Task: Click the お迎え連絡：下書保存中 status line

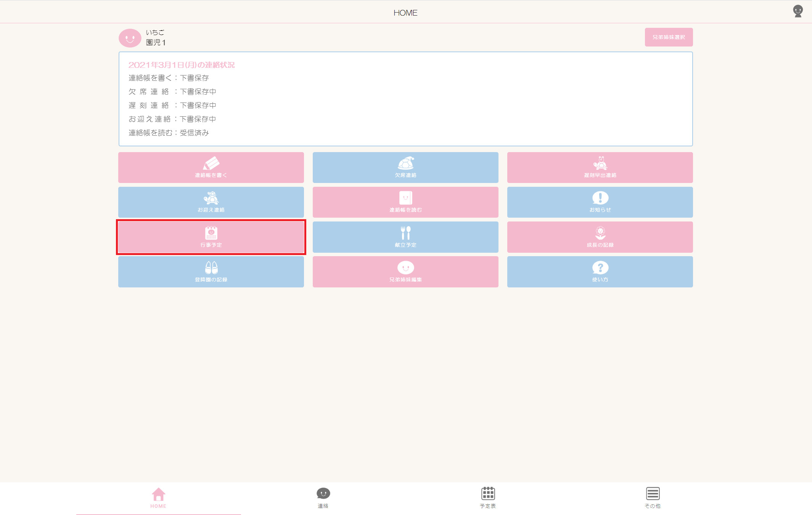Action: pos(172,119)
